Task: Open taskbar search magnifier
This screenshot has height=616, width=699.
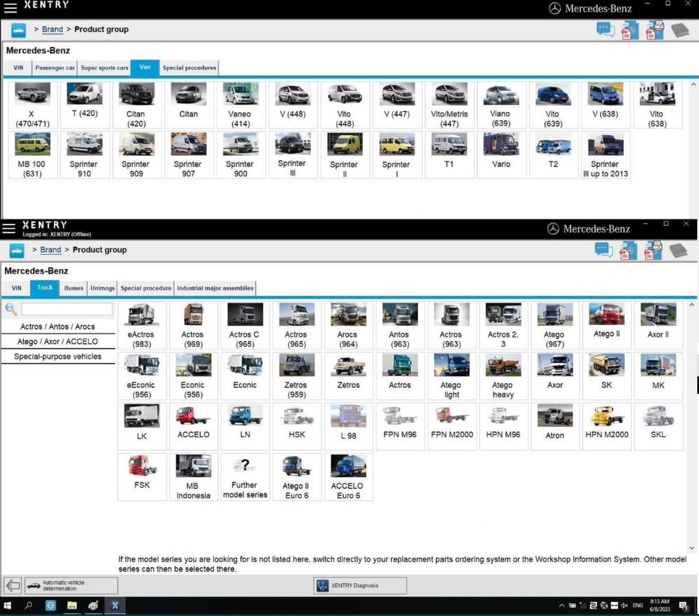Action: coord(29,606)
